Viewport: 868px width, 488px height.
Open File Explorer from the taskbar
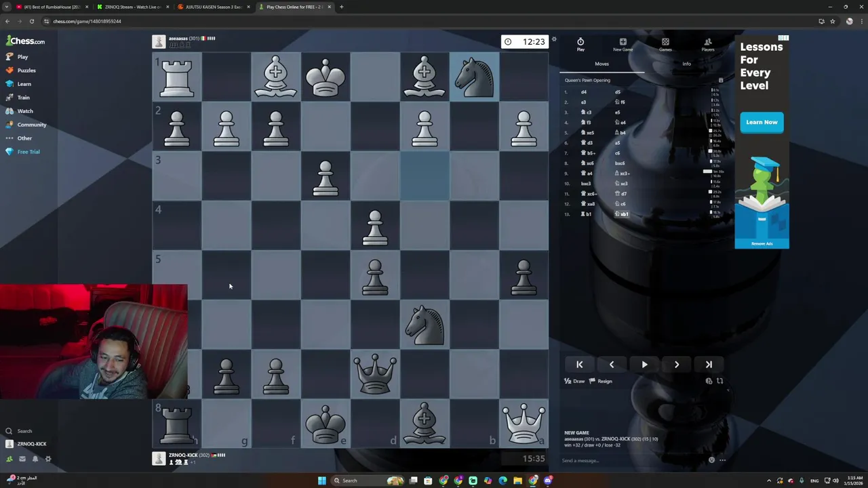pos(517,481)
